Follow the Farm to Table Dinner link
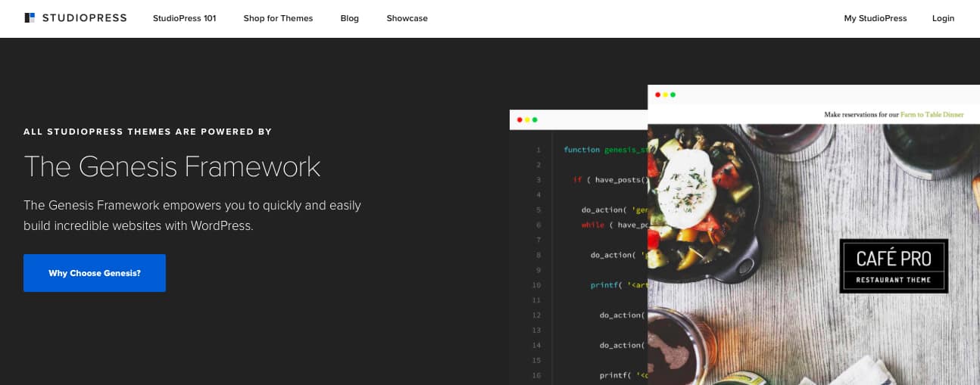The width and height of the screenshot is (980, 385). tap(932, 115)
